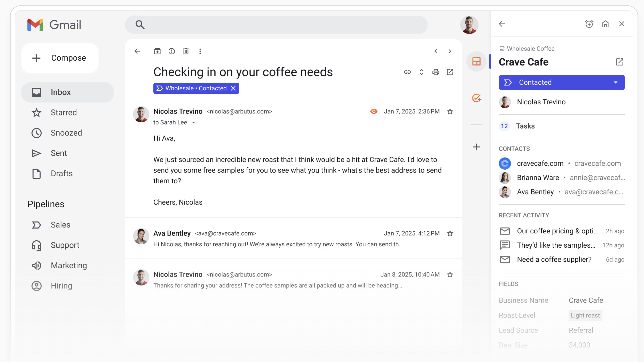Click the Compose button

(x=60, y=58)
